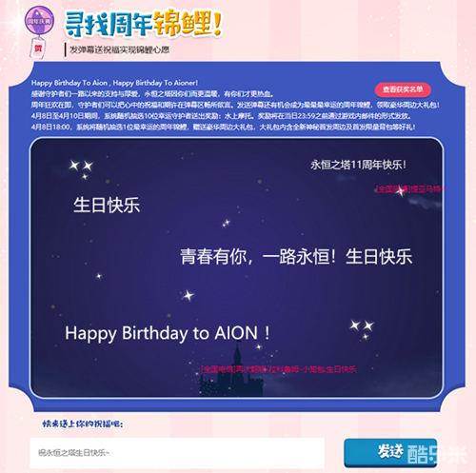
Task: Click the twin sparkle stars above 生日快乐
Action: pos(81,168)
